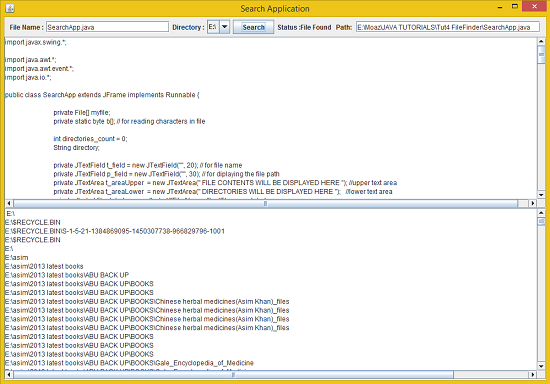Viewport: 550px width, 384px height.
Task: Close the Search Application window
Action: [x=534, y=6]
